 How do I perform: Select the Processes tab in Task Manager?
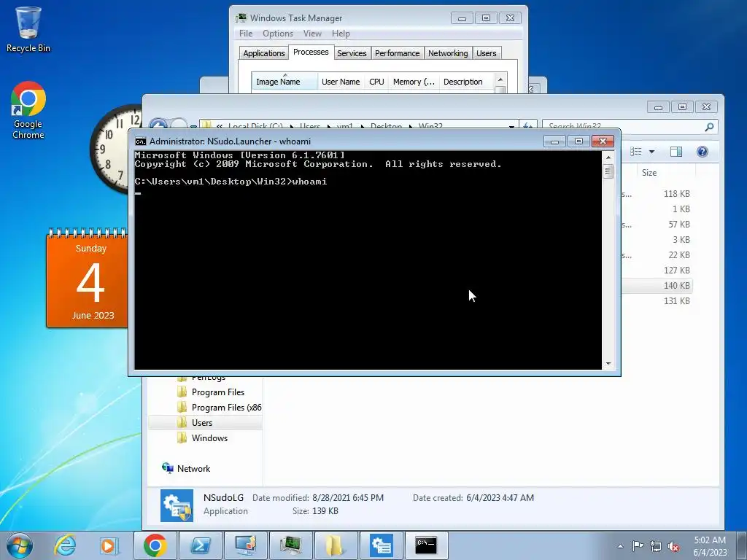[311, 52]
